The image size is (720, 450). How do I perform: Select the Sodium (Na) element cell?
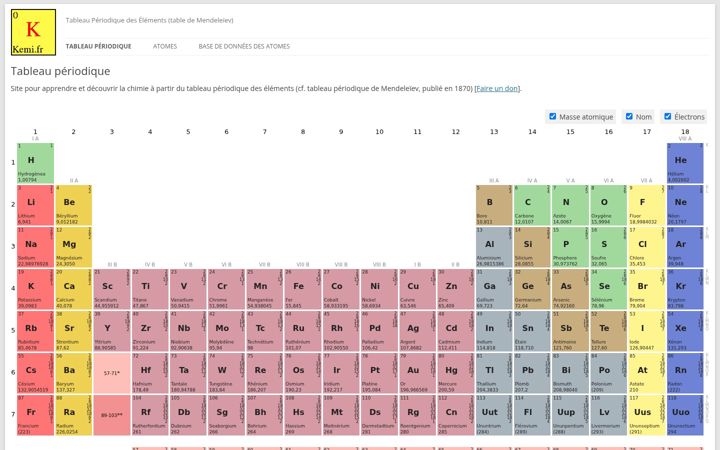pos(35,247)
